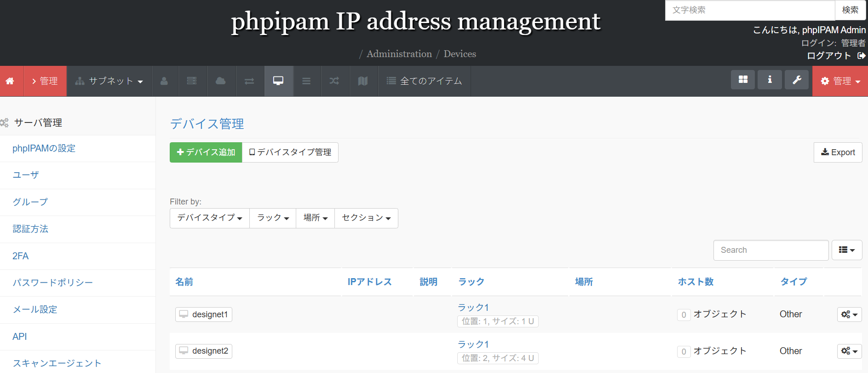
Task: Sort by the 場所 column header
Action: 584,282
